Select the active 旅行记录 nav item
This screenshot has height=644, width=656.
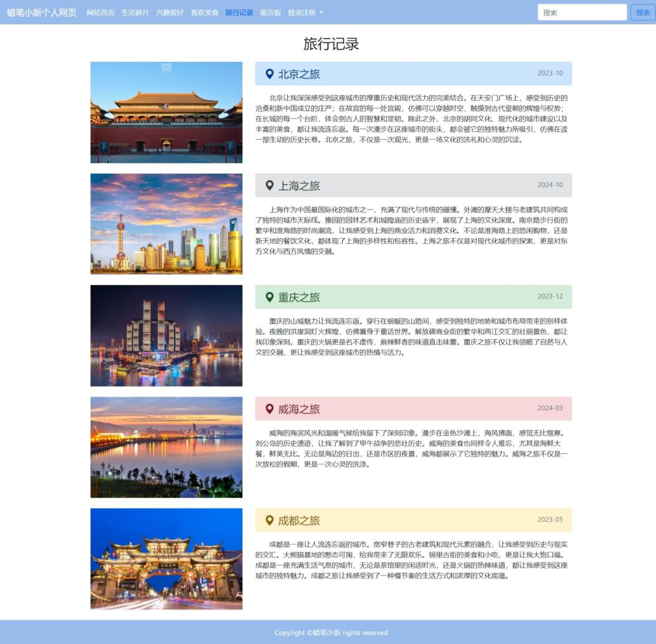point(239,12)
